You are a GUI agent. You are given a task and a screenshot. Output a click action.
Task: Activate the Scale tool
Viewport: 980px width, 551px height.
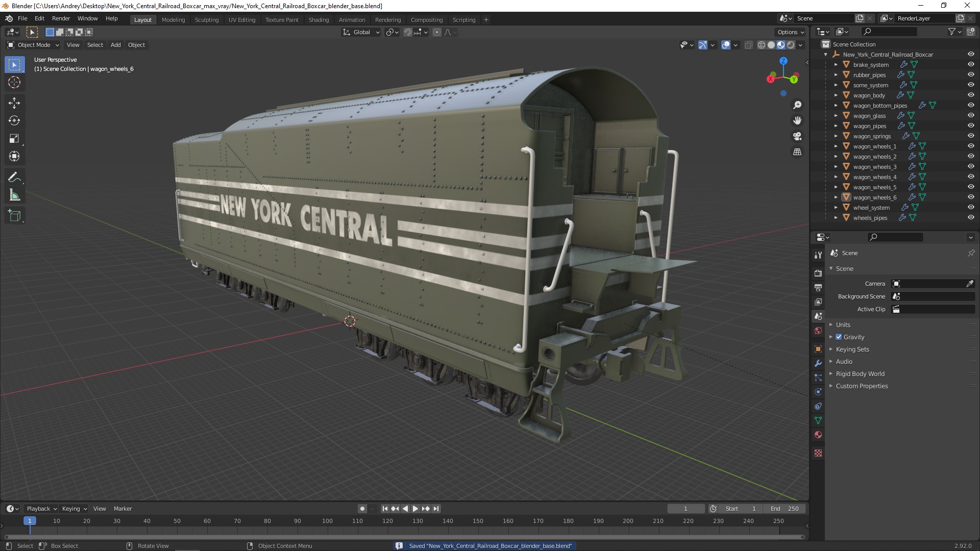click(14, 138)
